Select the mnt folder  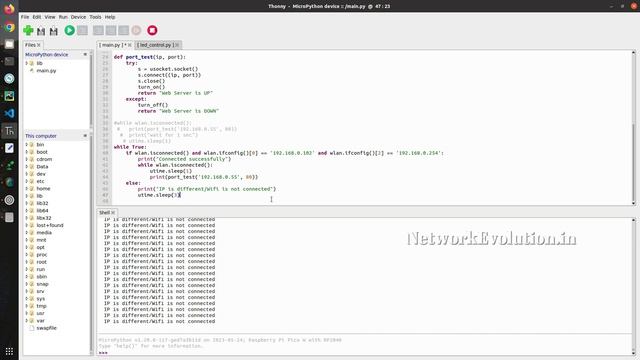click(x=41, y=240)
